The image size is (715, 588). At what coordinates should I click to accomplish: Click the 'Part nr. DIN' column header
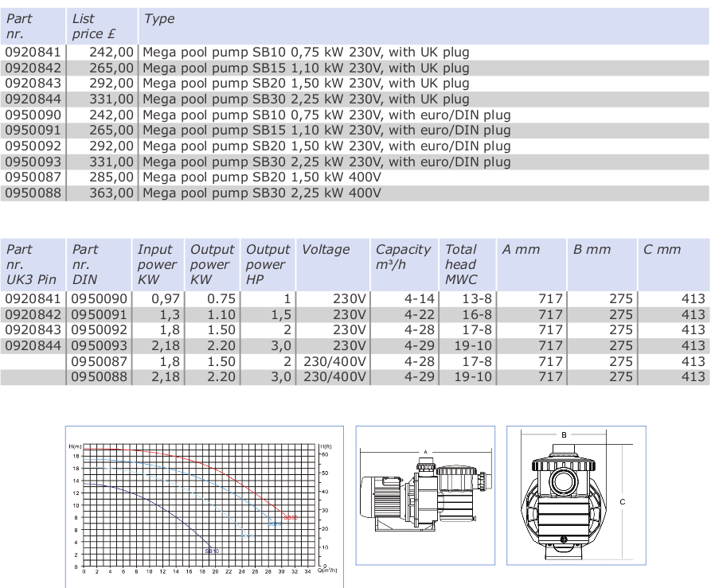pyautogui.click(x=99, y=264)
